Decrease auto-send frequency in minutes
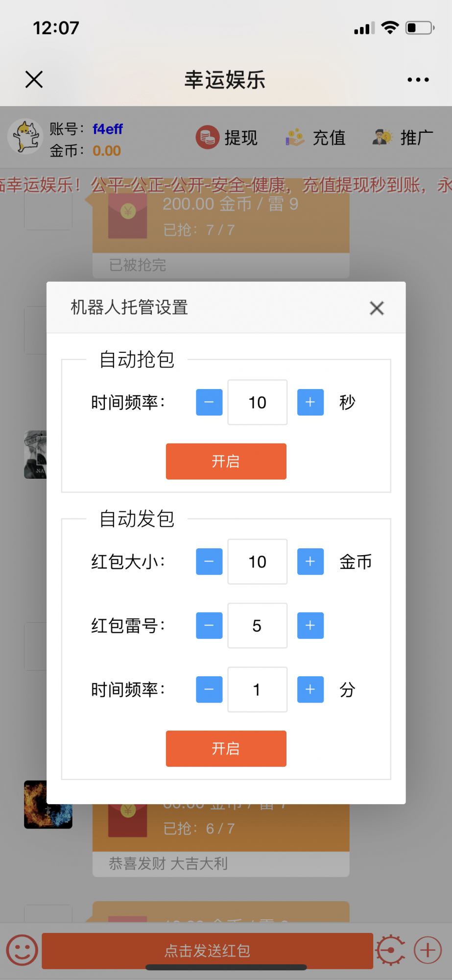 point(209,689)
